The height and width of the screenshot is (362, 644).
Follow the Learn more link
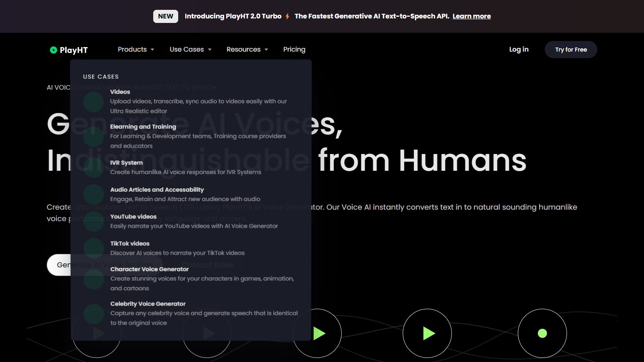472,16
